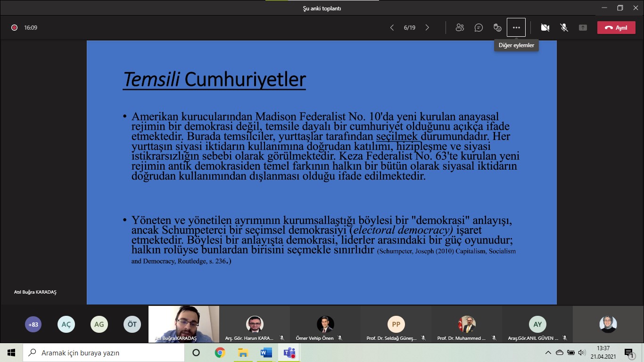Click the share content icon
This screenshot has height=362, width=644.
tap(583, 28)
